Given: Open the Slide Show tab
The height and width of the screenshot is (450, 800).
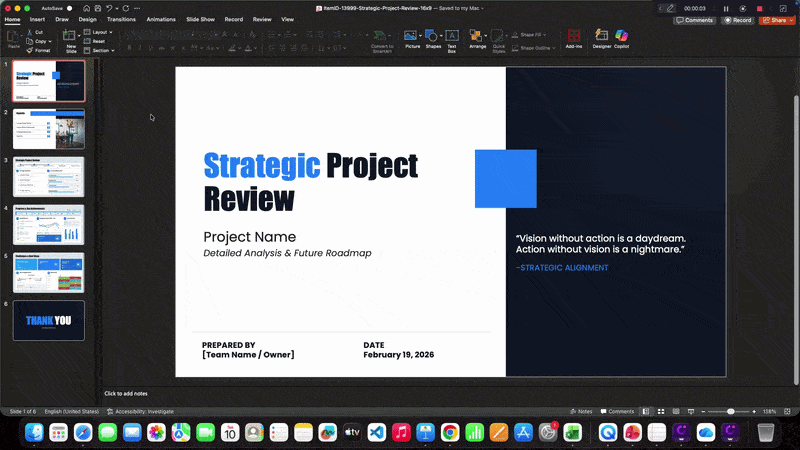Looking at the screenshot, I should point(201,19).
